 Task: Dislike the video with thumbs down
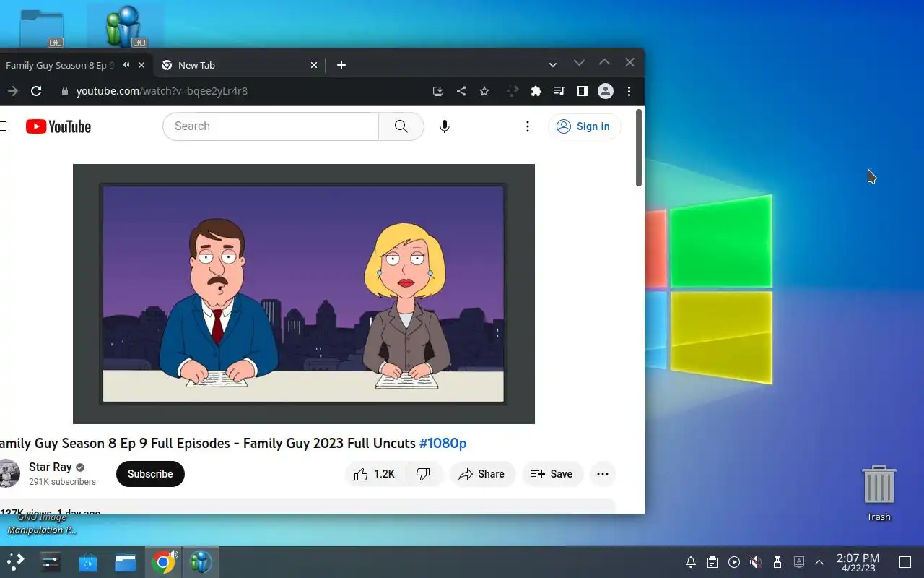point(424,474)
